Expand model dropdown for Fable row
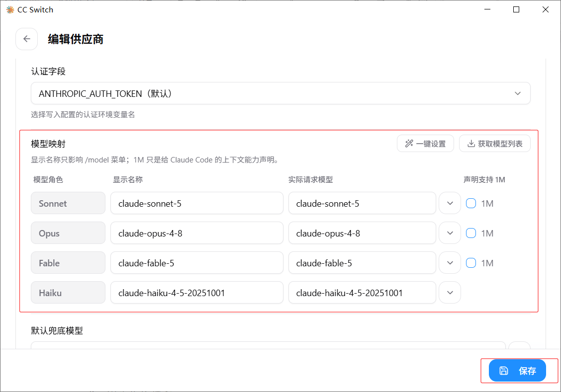 450,263
